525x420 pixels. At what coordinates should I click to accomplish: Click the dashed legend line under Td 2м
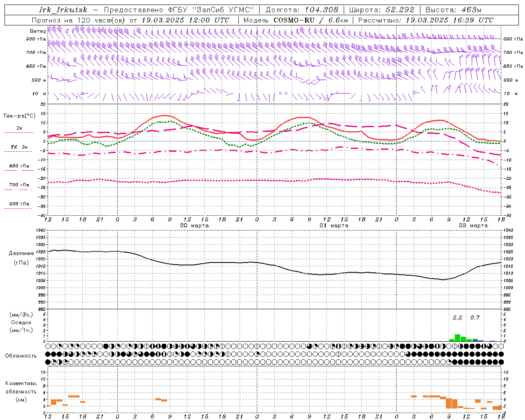18,151
